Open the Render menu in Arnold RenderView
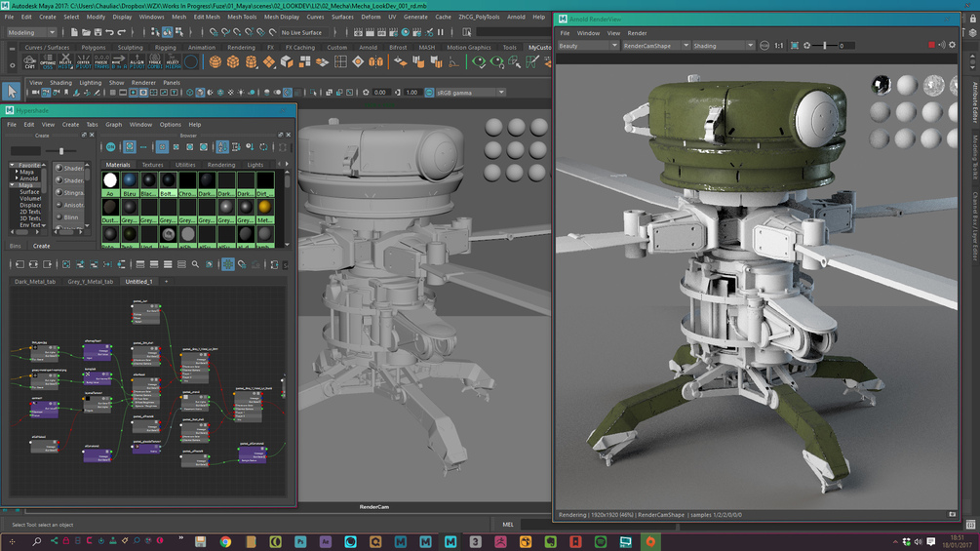 (x=637, y=33)
